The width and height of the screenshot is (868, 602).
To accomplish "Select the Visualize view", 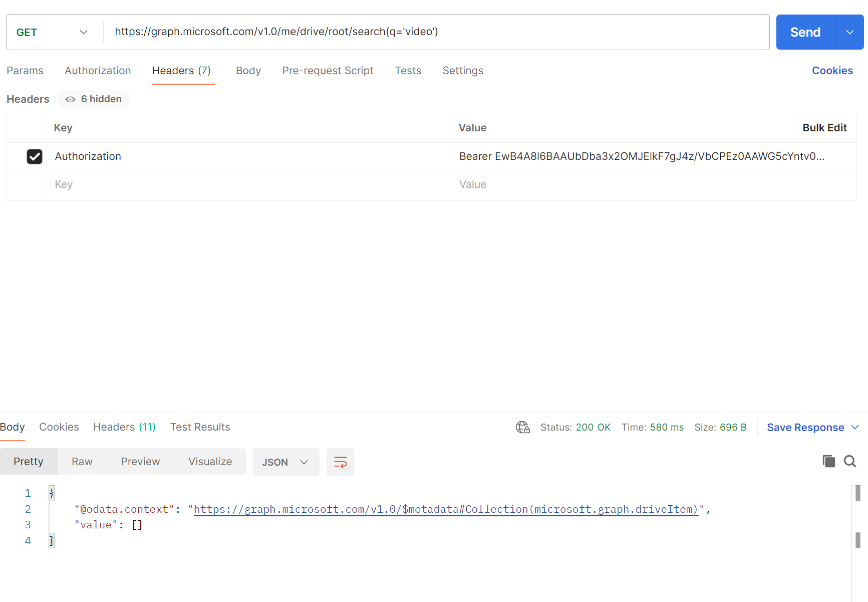I will [210, 462].
